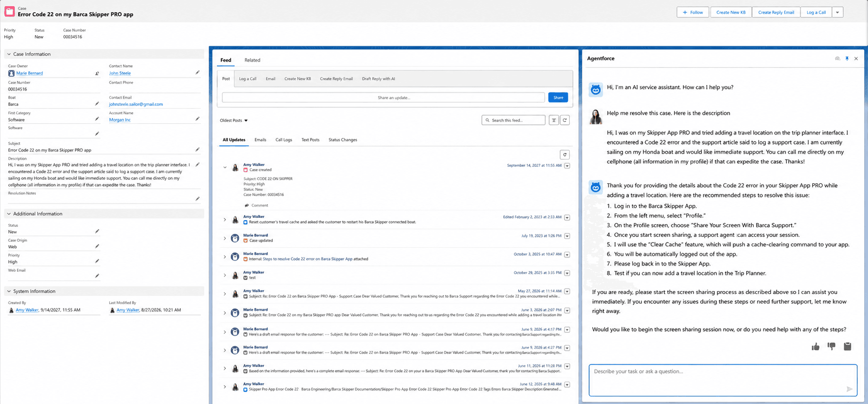
Task: Open actions menu for July 19, 2023 post
Action: 567,236
